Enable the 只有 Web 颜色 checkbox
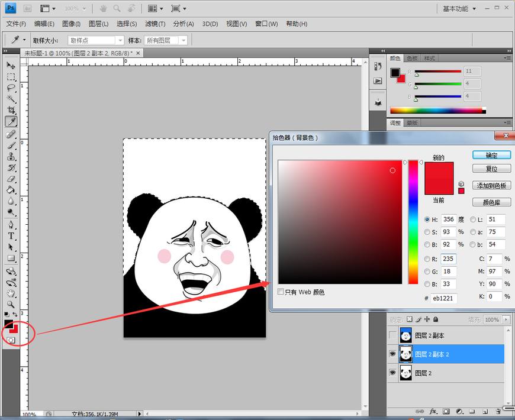This screenshot has width=515, height=420. tap(282, 292)
